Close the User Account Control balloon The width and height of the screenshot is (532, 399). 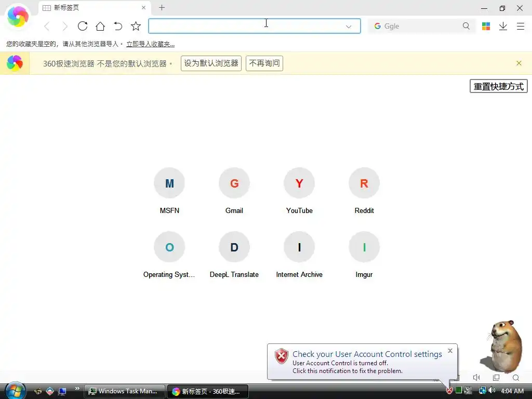pyautogui.click(x=450, y=351)
